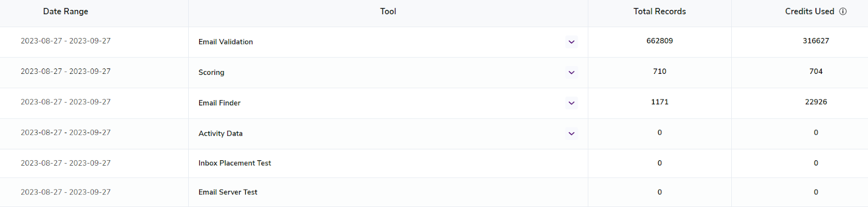This screenshot has width=868, height=207.
Task: Expand the Email Finder row details
Action: click(x=571, y=103)
